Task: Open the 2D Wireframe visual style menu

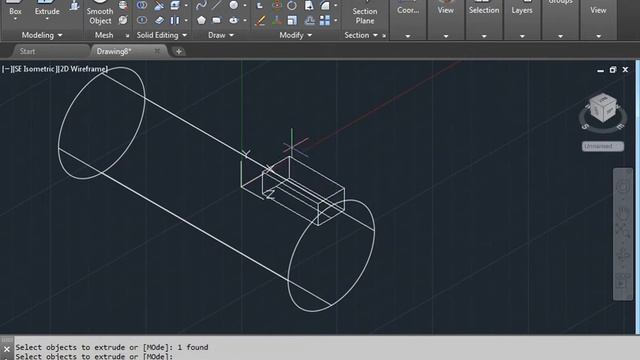Action: point(82,69)
